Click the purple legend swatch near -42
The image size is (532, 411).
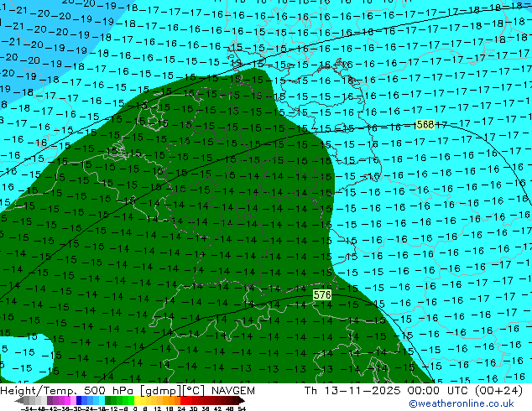tap(50, 400)
